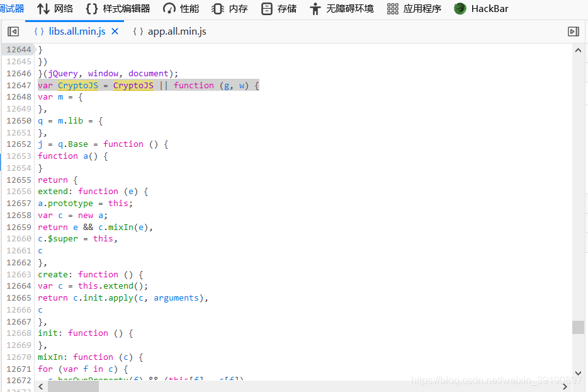
Task: Click the performance gauge icon
Action: 169,9
